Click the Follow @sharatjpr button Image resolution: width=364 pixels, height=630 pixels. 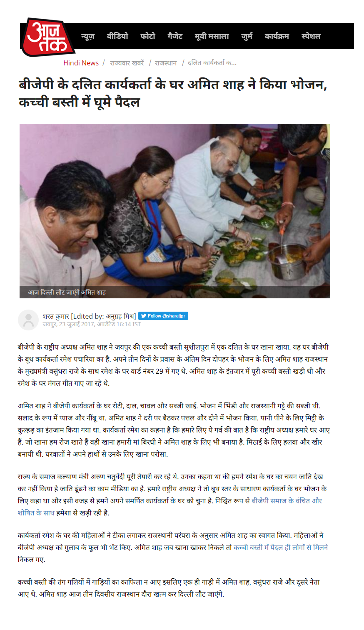(x=163, y=316)
